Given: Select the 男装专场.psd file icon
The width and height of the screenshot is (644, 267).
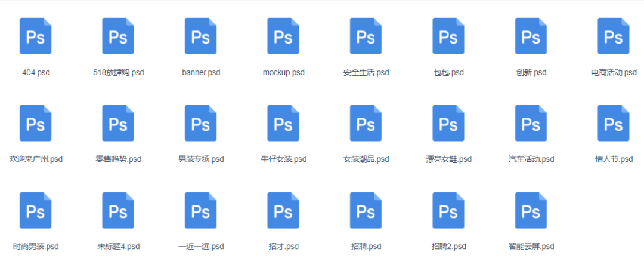Looking at the screenshot, I should (201, 123).
